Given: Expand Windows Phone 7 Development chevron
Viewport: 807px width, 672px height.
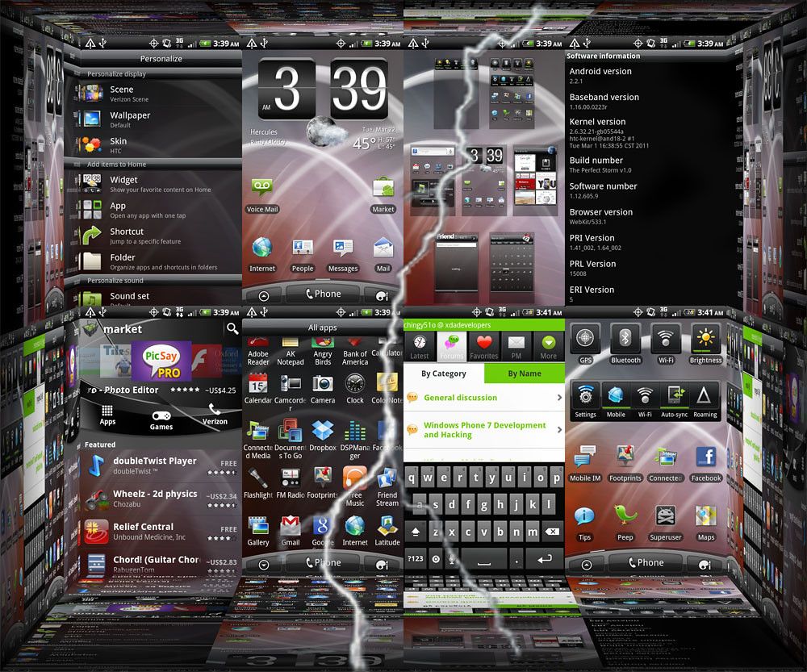Looking at the screenshot, I should (559, 430).
